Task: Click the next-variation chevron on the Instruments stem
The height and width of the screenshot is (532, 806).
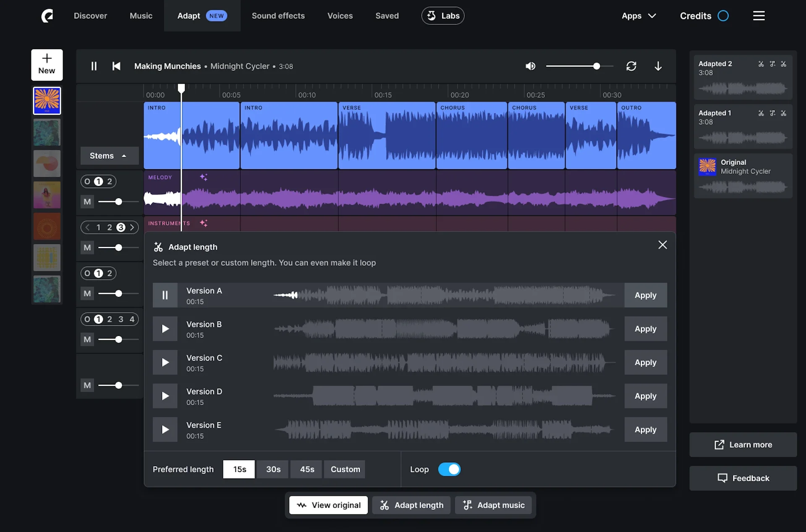Action: [132, 227]
